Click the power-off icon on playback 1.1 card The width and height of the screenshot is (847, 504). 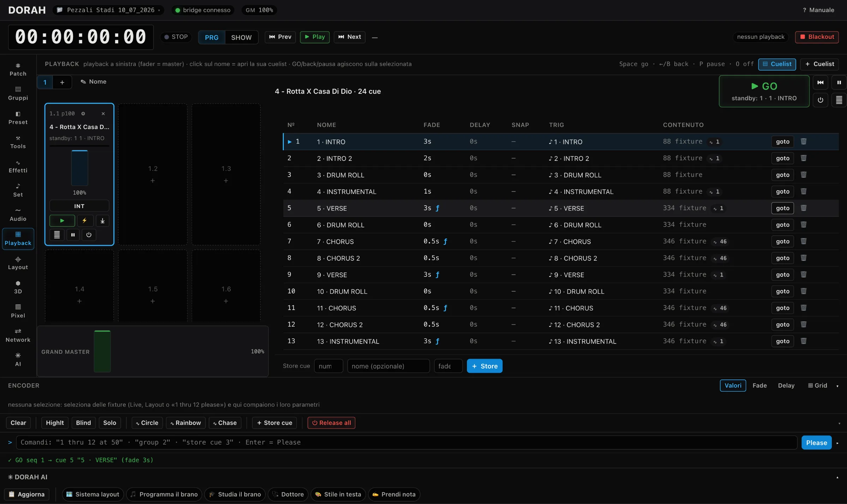pos(89,235)
